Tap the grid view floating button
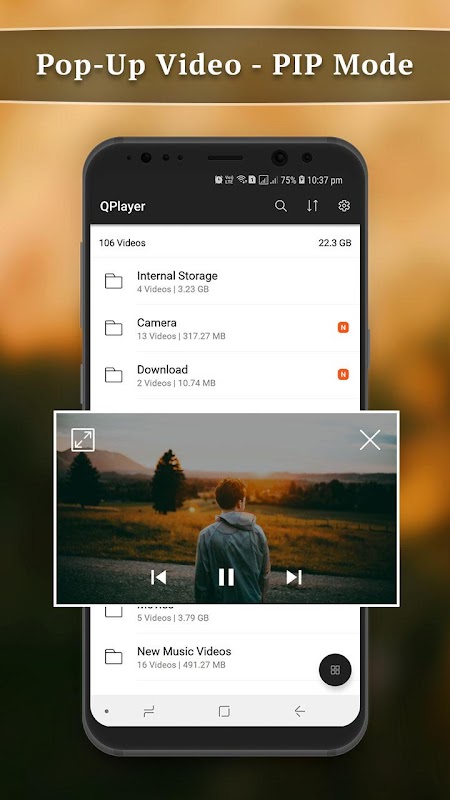450x800 pixels. (335, 670)
